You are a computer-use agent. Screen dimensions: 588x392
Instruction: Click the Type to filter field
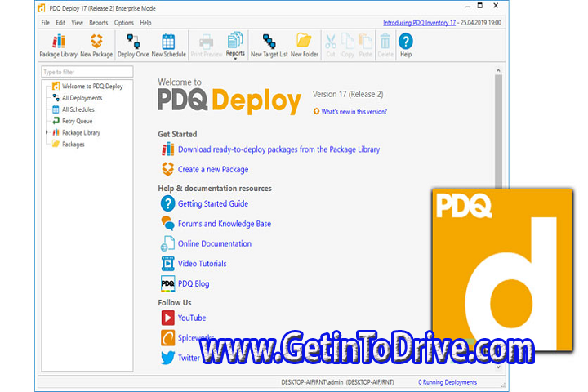pos(87,72)
